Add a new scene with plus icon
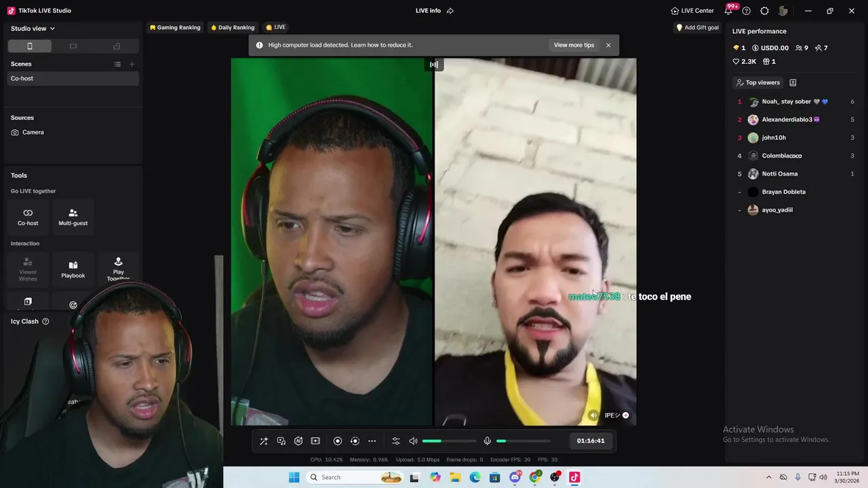This screenshot has width=868, height=488. tap(132, 64)
